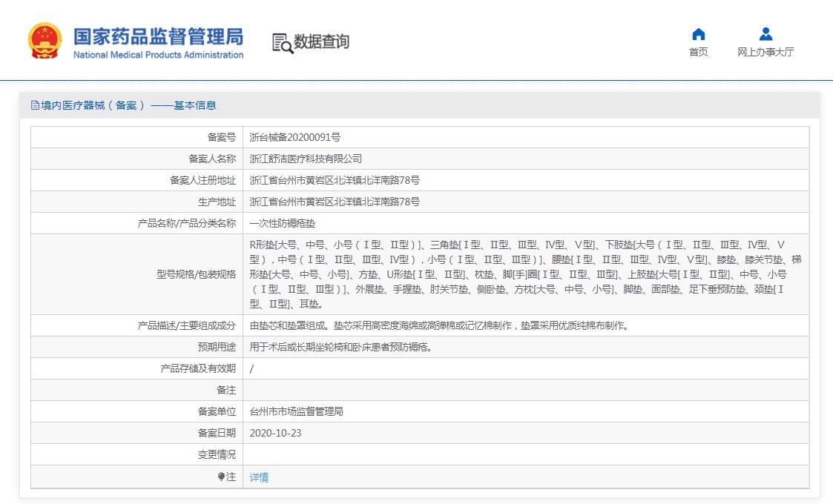Click the 境内医疗器械（备案）——基本信息 heading
Viewport: 833px width, 504px height.
click(128, 105)
